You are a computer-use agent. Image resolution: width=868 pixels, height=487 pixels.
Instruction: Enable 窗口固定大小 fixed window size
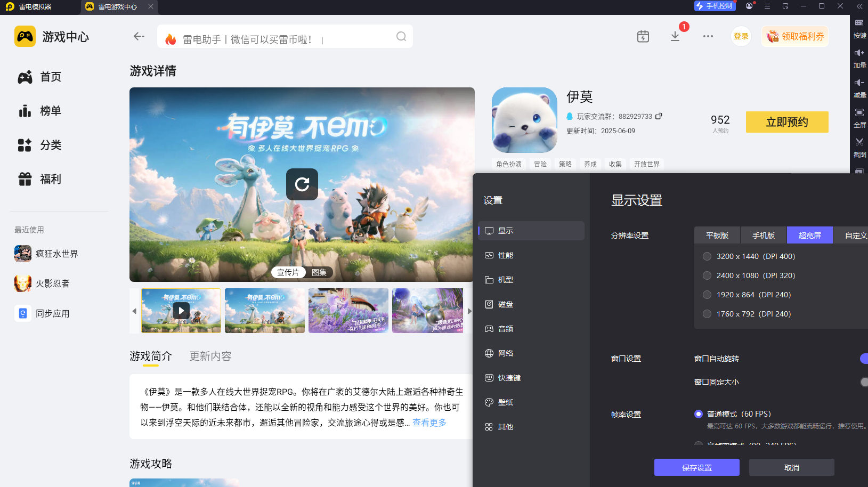coord(864,382)
